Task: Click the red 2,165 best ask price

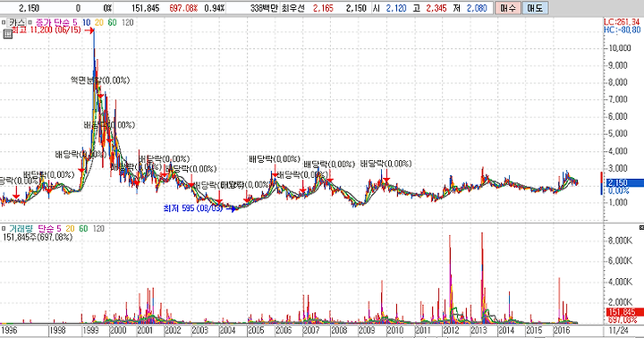Action: click(x=323, y=8)
